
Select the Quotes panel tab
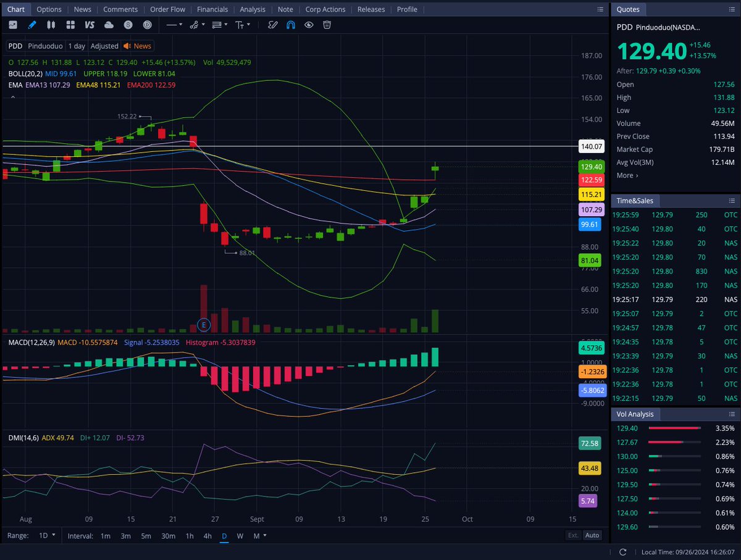(x=628, y=9)
